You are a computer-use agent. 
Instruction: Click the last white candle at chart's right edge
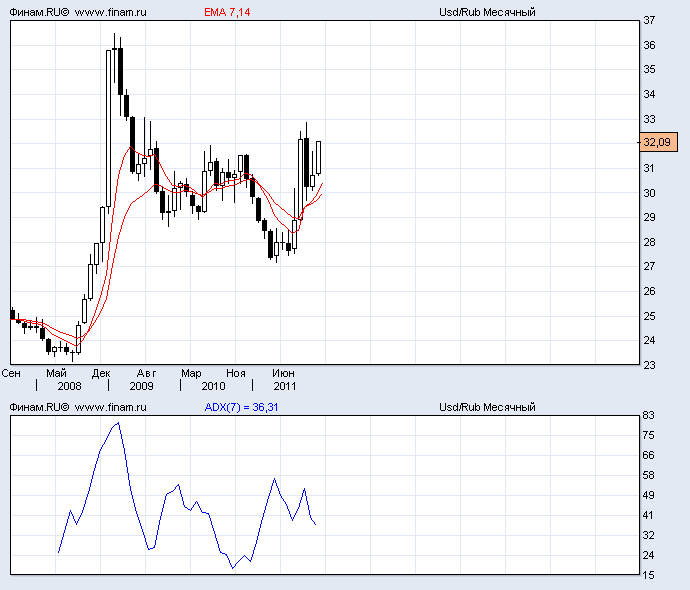point(319,158)
